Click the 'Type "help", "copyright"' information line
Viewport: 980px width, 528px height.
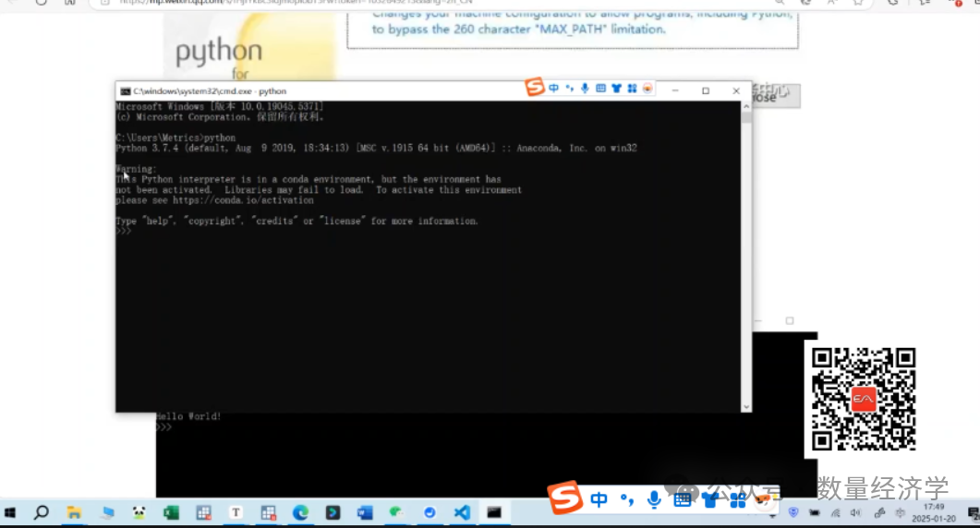296,222
